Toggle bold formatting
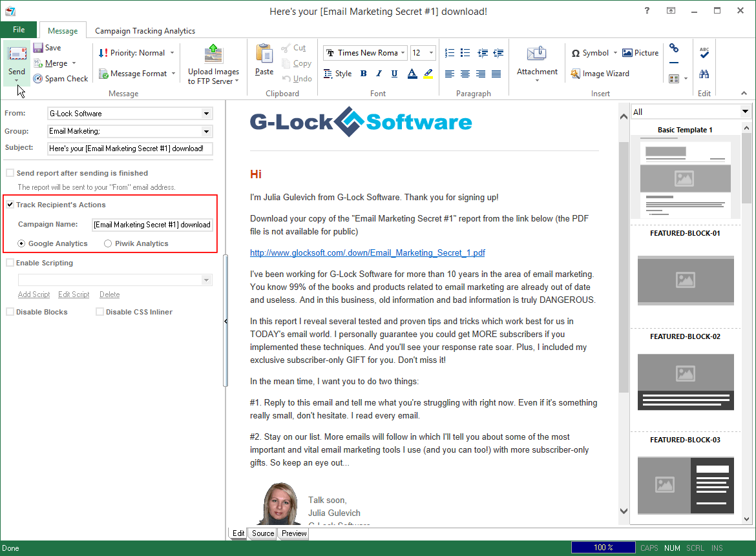 364,74
